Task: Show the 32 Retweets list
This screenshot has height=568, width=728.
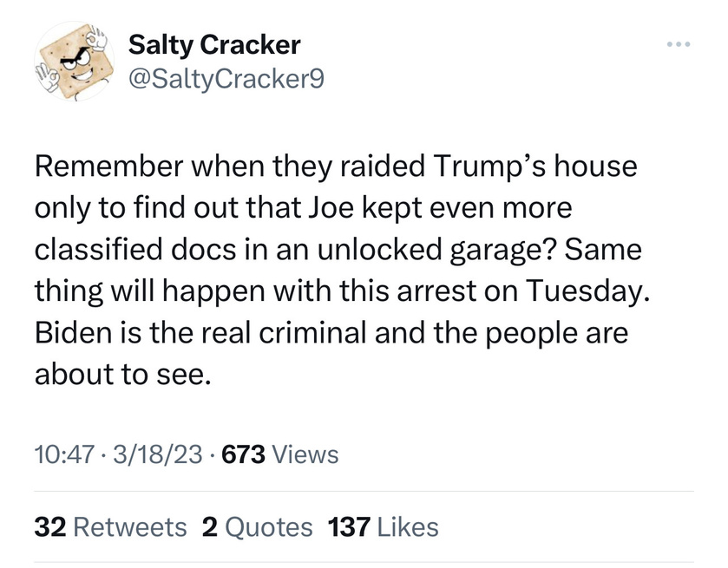Action: click(x=110, y=527)
